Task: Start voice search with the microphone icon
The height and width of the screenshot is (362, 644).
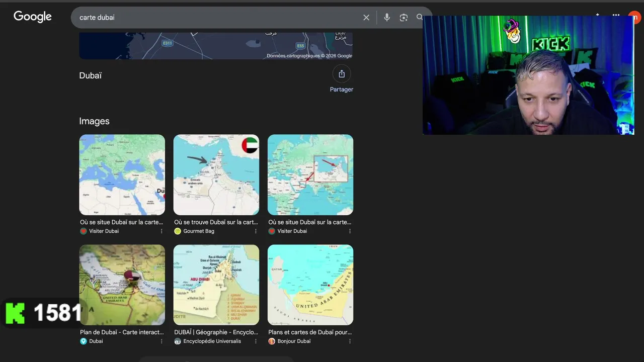Action: 386,18
